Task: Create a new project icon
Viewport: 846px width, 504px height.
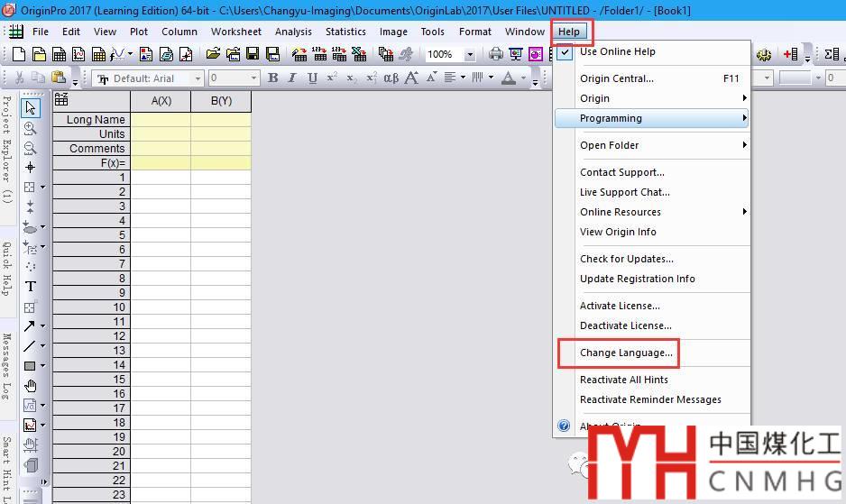Action: tap(19, 54)
